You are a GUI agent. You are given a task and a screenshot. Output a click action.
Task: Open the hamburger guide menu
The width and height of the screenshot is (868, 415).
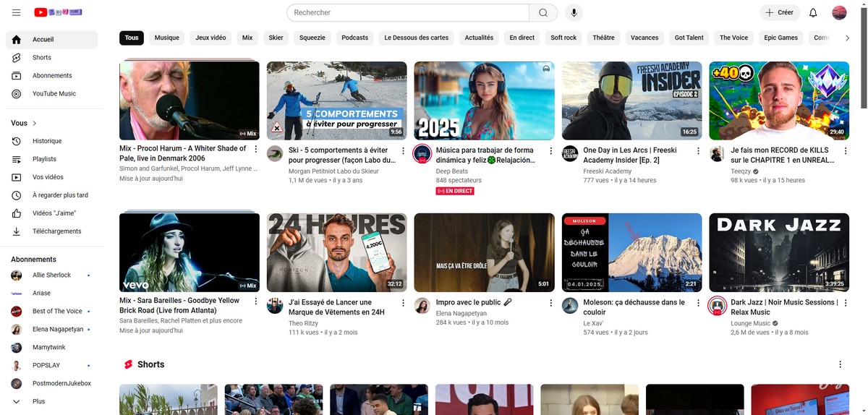17,12
